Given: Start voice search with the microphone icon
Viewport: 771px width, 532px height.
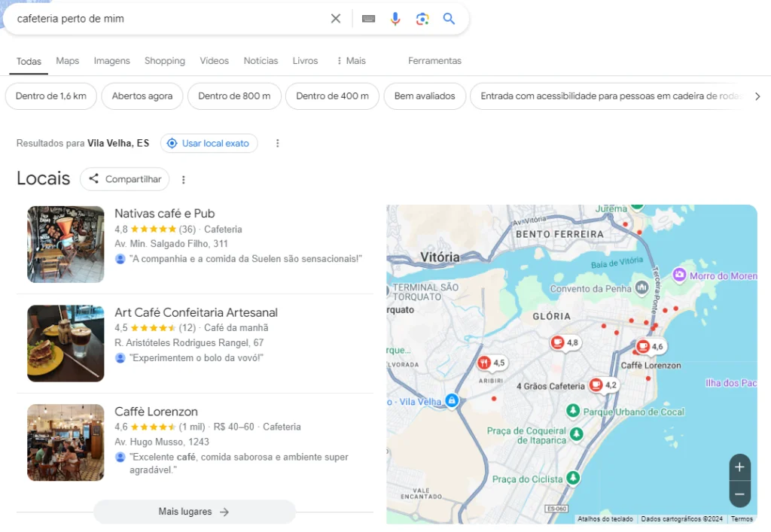Looking at the screenshot, I should [x=395, y=19].
